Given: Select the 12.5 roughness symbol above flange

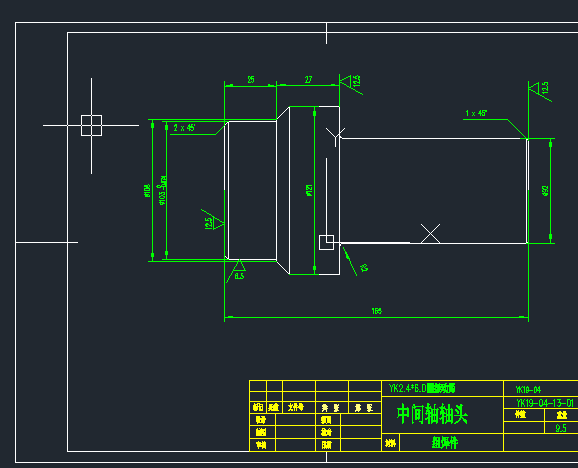Looking at the screenshot, I should [x=351, y=84].
